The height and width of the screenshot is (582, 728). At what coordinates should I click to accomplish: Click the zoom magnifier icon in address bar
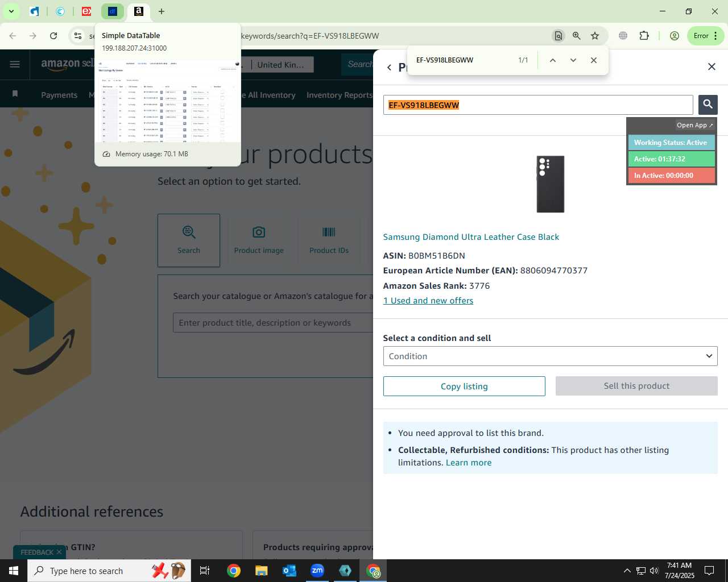point(577,36)
